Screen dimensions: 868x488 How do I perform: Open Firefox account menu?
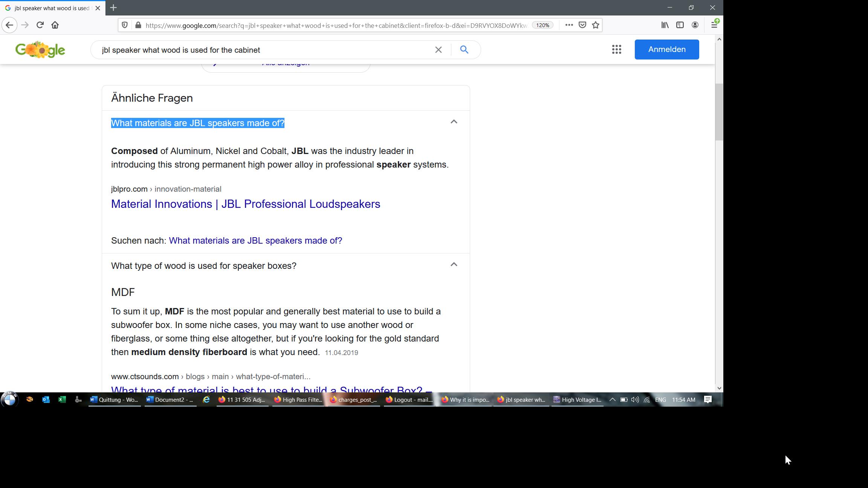[x=695, y=25]
